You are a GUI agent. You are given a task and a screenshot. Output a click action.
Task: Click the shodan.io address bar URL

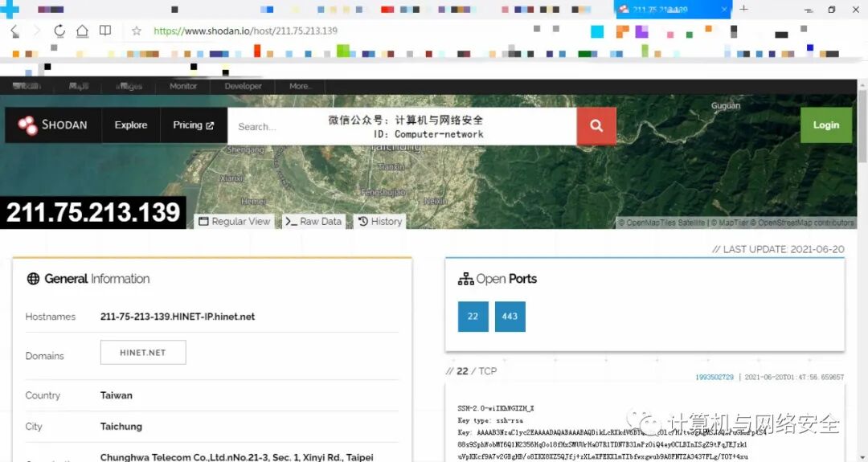pyautogui.click(x=245, y=31)
